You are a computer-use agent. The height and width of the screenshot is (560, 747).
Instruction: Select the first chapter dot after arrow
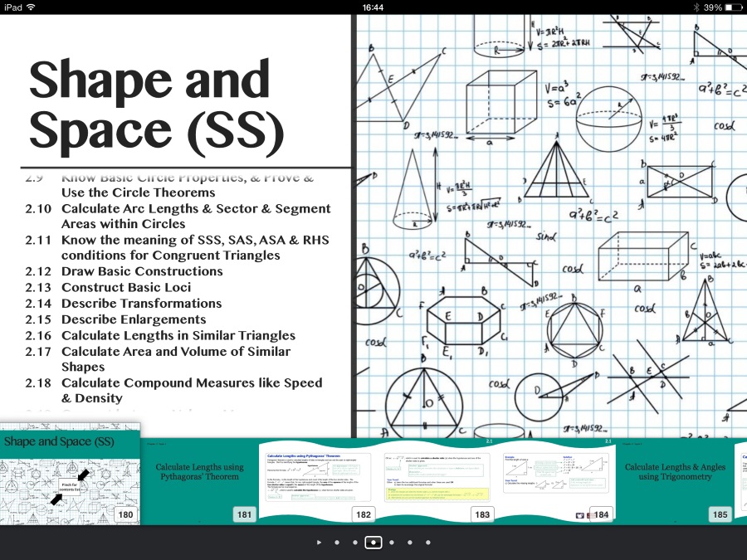pyautogui.click(x=337, y=543)
